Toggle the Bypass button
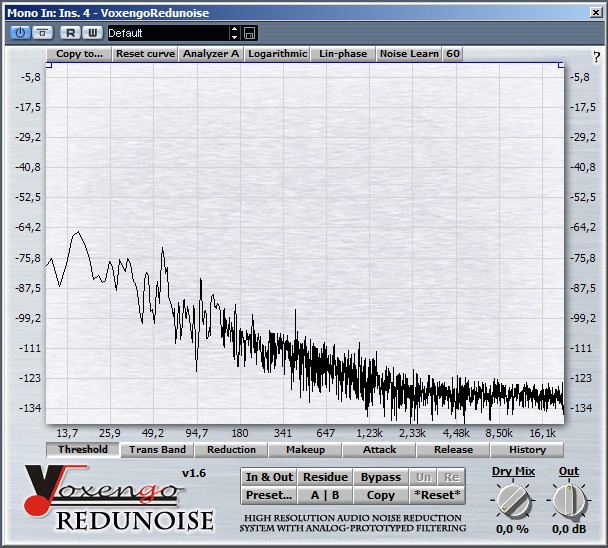Screen dimensions: 608x548 pyautogui.click(x=380, y=478)
